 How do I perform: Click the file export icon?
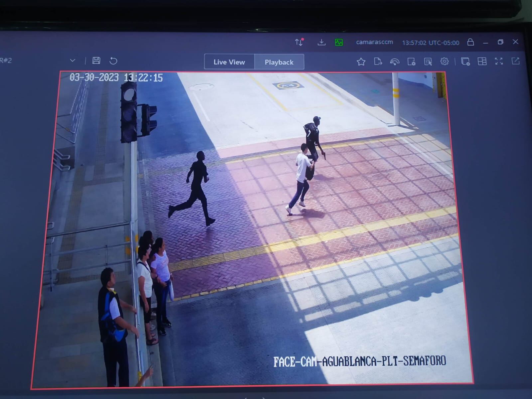coord(378,62)
